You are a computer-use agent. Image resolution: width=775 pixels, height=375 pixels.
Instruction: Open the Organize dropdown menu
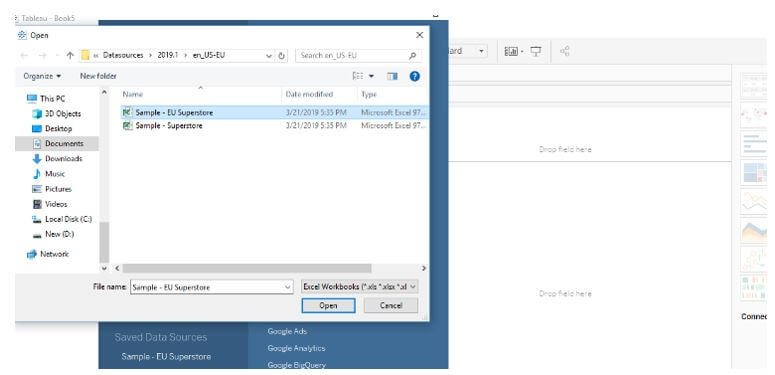[42, 76]
